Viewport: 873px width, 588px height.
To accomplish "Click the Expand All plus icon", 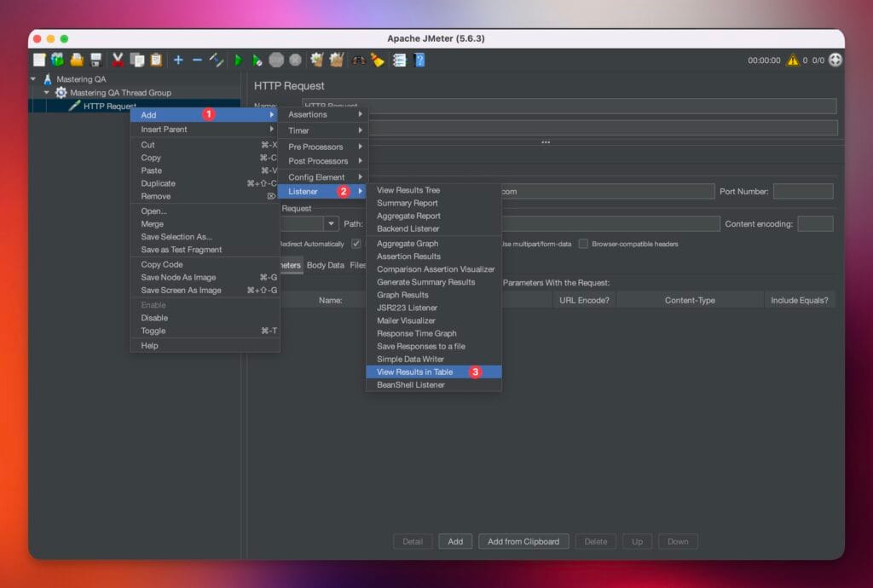I will [x=178, y=61].
